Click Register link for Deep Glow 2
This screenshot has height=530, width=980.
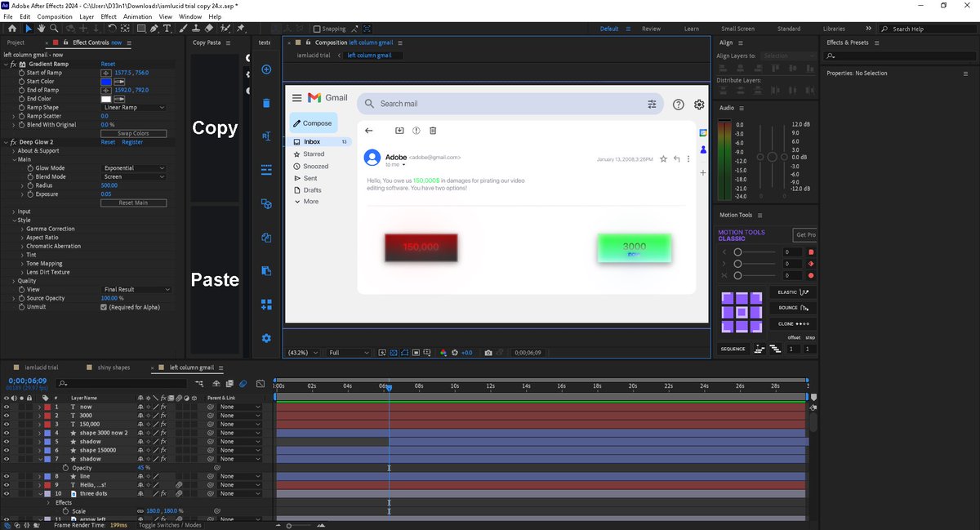click(x=132, y=142)
